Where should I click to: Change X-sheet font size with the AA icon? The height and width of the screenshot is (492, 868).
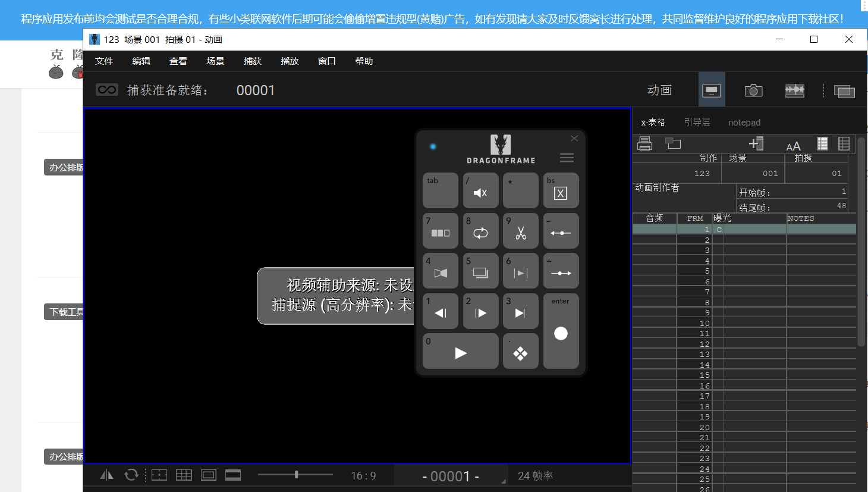point(793,146)
